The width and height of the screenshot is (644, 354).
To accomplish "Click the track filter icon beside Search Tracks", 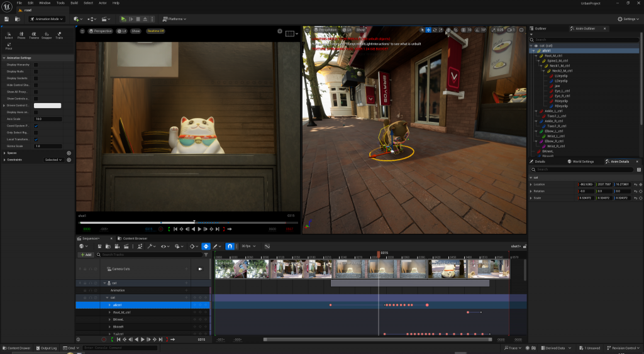I will click(206, 255).
